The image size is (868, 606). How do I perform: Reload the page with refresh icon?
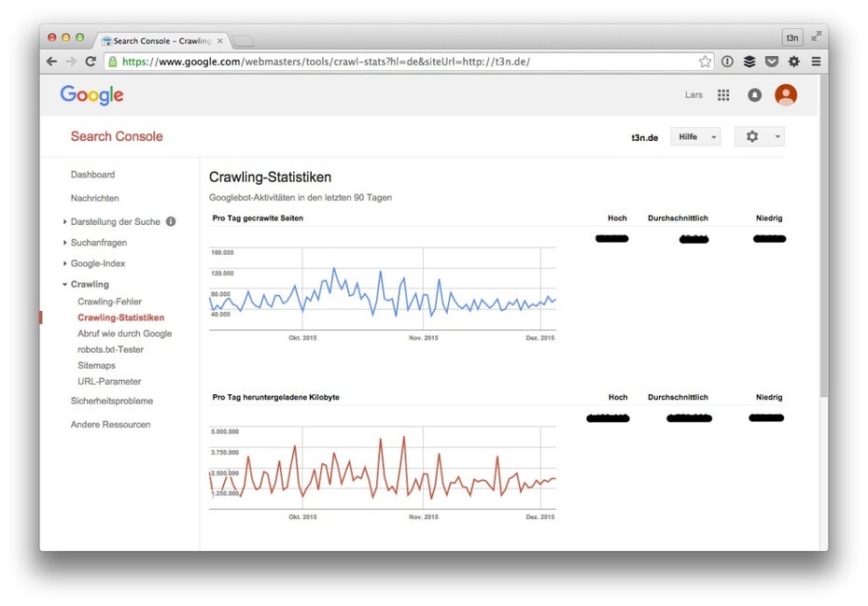click(x=91, y=62)
